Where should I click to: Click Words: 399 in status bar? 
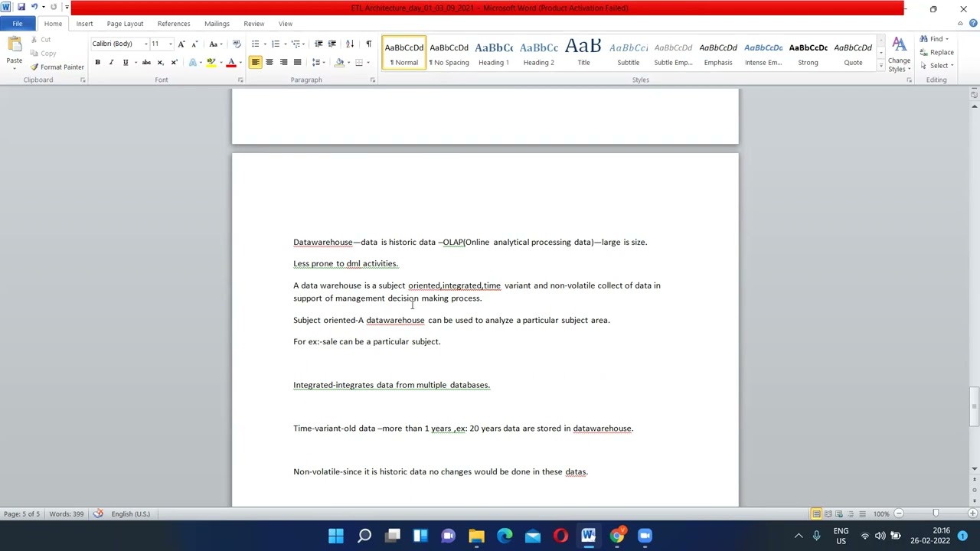coord(66,514)
